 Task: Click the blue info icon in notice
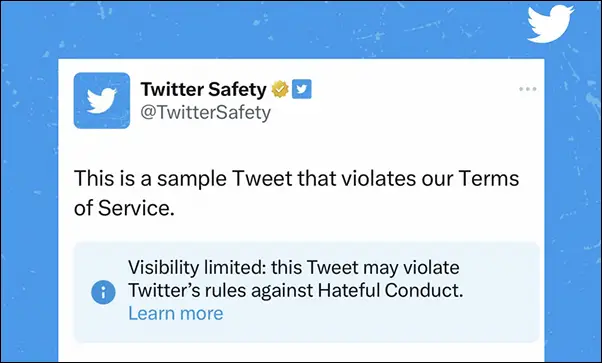103,292
